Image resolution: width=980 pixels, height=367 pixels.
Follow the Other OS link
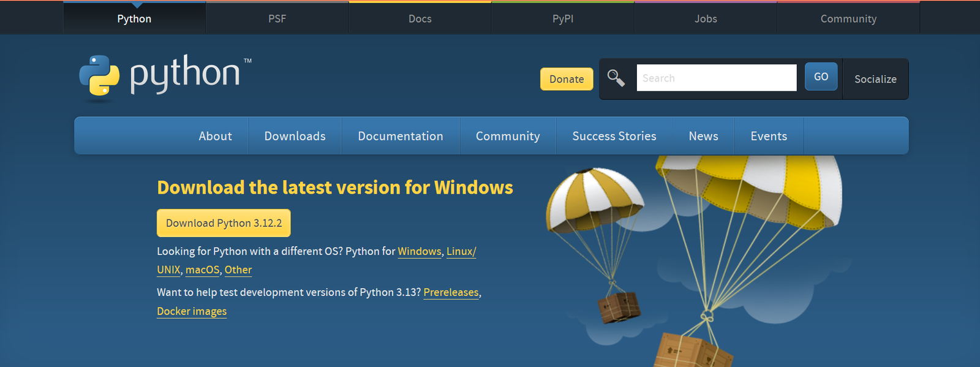point(238,270)
